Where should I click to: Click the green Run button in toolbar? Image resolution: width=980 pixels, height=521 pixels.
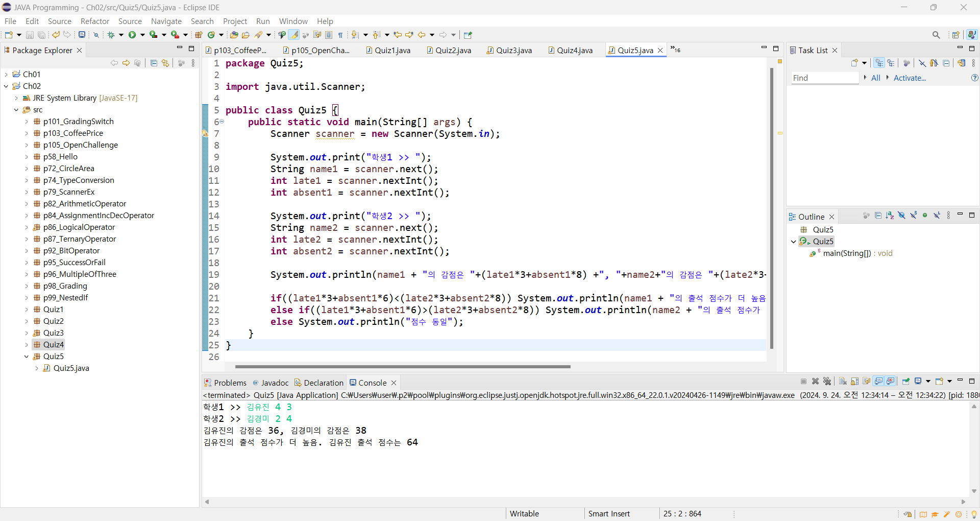[x=132, y=35]
